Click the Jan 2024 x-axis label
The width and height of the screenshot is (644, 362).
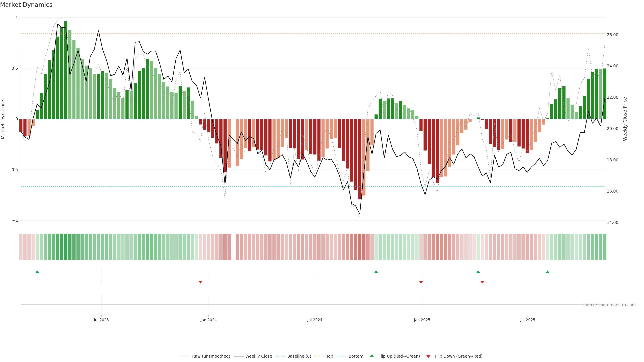coord(208,320)
